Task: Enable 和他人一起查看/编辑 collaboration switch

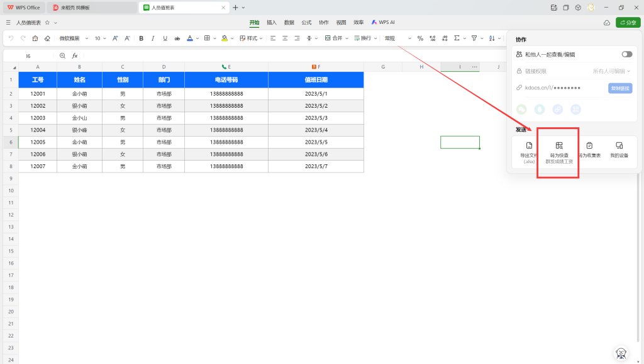Action: 626,55
